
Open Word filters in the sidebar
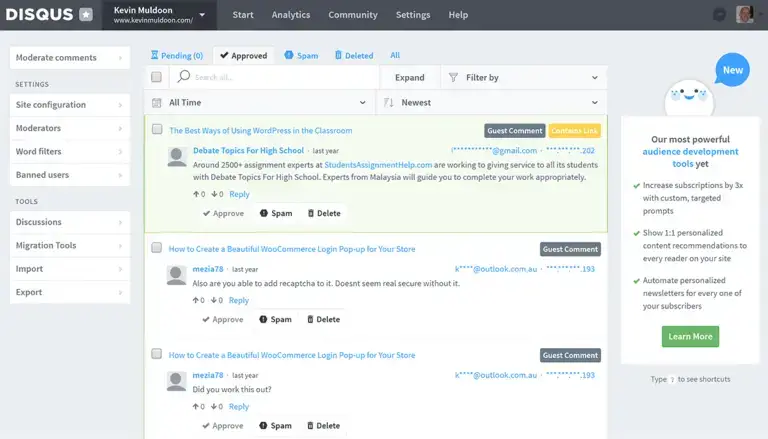[70, 151]
